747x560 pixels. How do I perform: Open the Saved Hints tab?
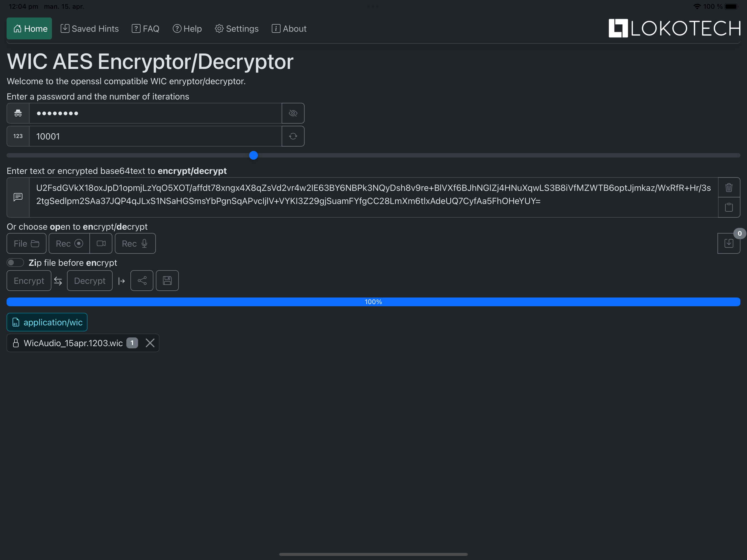click(89, 28)
